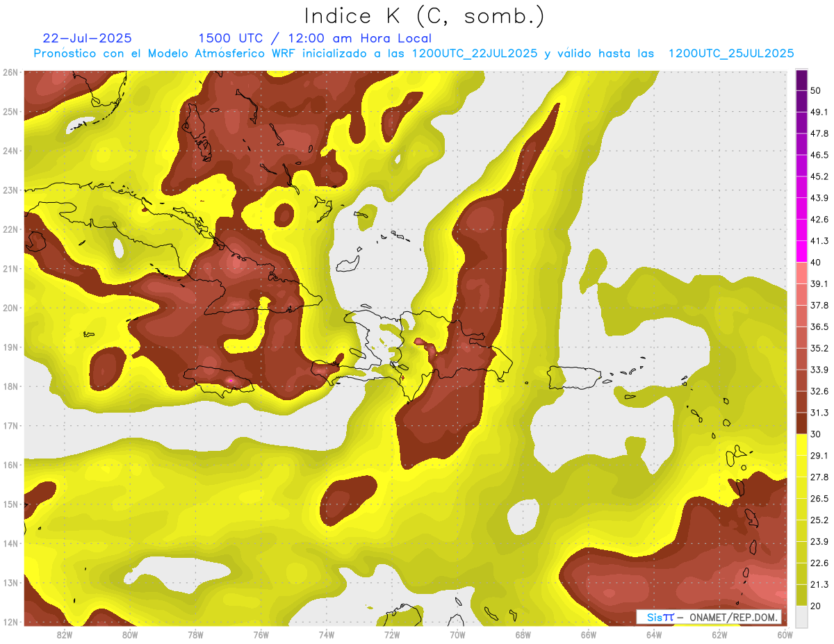The height and width of the screenshot is (644, 834).
Task: Click the WRF model forecast description line
Action: 414,53
